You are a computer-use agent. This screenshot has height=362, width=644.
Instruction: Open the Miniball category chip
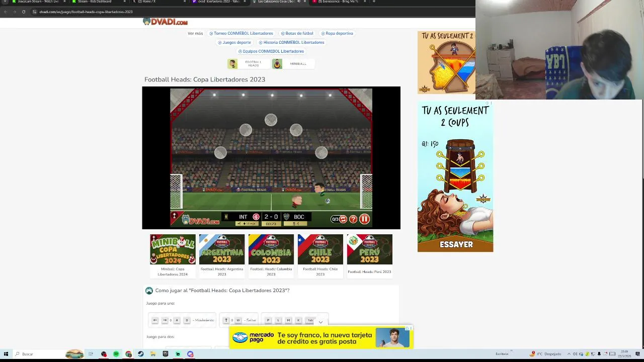293,64
